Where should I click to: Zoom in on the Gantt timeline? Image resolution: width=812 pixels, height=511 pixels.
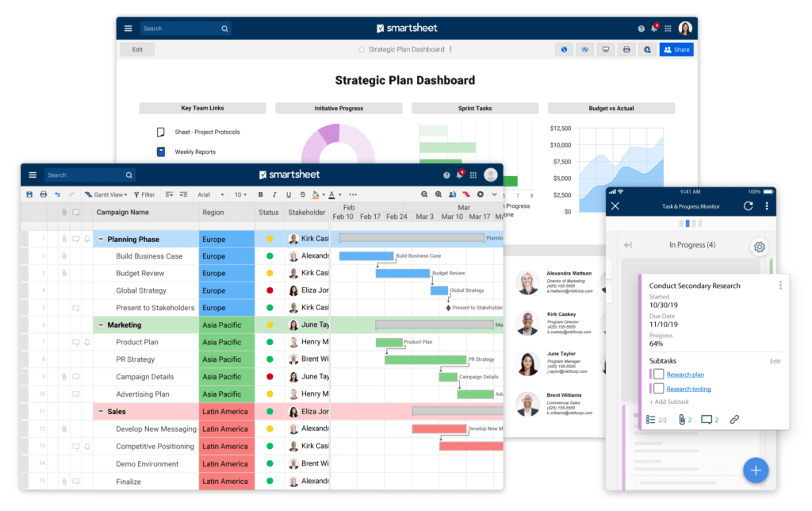click(x=437, y=194)
